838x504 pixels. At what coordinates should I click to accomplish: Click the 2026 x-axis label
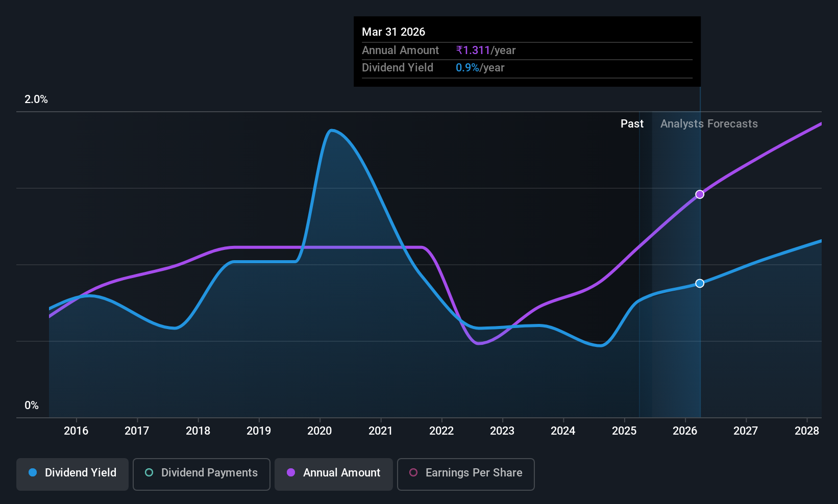click(x=685, y=431)
